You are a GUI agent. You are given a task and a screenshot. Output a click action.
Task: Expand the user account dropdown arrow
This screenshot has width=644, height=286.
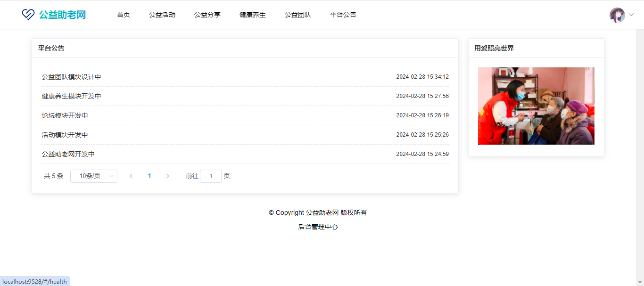click(x=631, y=15)
